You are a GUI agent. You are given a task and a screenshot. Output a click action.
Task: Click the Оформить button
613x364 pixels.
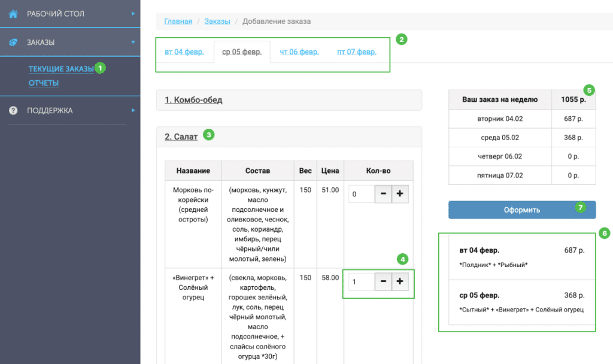521,210
